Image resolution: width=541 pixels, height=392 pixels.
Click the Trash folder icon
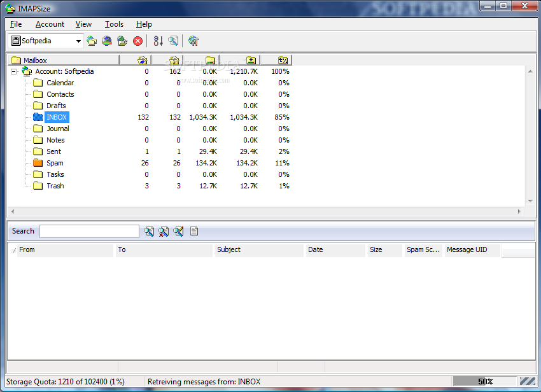click(x=38, y=186)
